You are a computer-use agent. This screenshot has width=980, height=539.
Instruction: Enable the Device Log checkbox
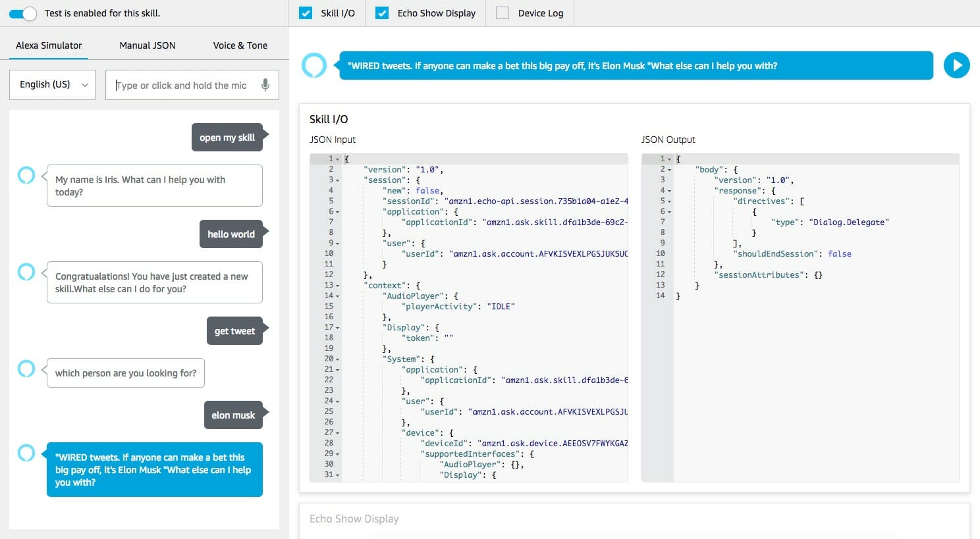[503, 13]
